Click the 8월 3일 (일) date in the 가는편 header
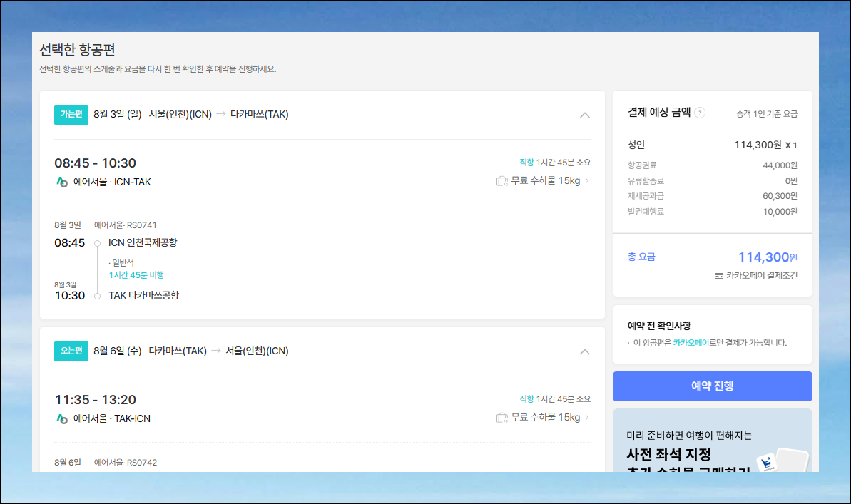Image resolution: width=851 pixels, height=504 pixels. [x=117, y=115]
